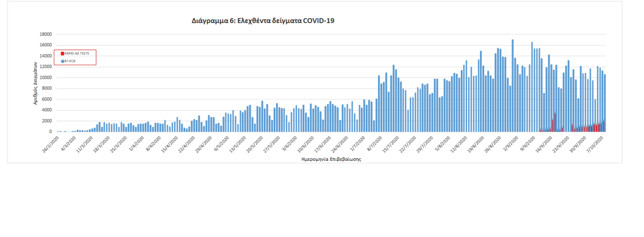Click the 14000 y-axis gridline label
Screen dimensions: 644x237
point(46,56)
